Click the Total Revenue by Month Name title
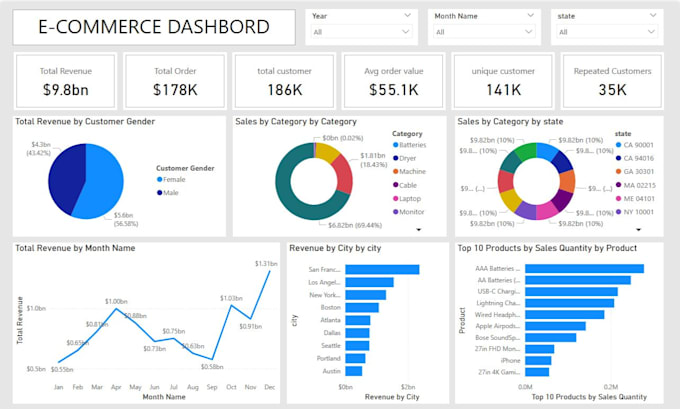This screenshot has width=680, height=409. click(x=75, y=248)
